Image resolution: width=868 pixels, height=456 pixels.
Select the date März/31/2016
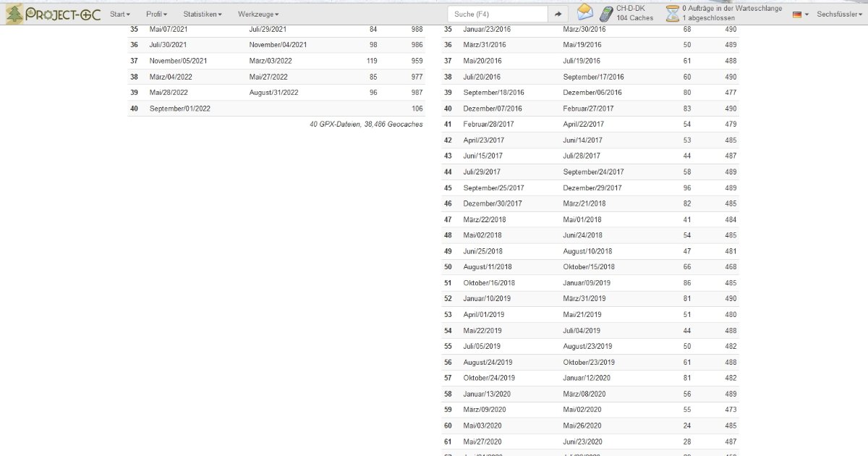[x=485, y=45]
